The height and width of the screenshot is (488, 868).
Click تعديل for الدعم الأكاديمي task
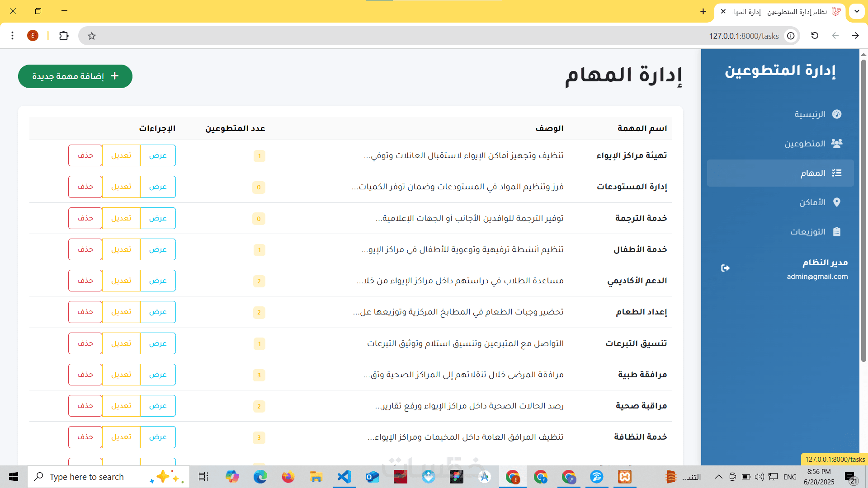tap(121, 281)
